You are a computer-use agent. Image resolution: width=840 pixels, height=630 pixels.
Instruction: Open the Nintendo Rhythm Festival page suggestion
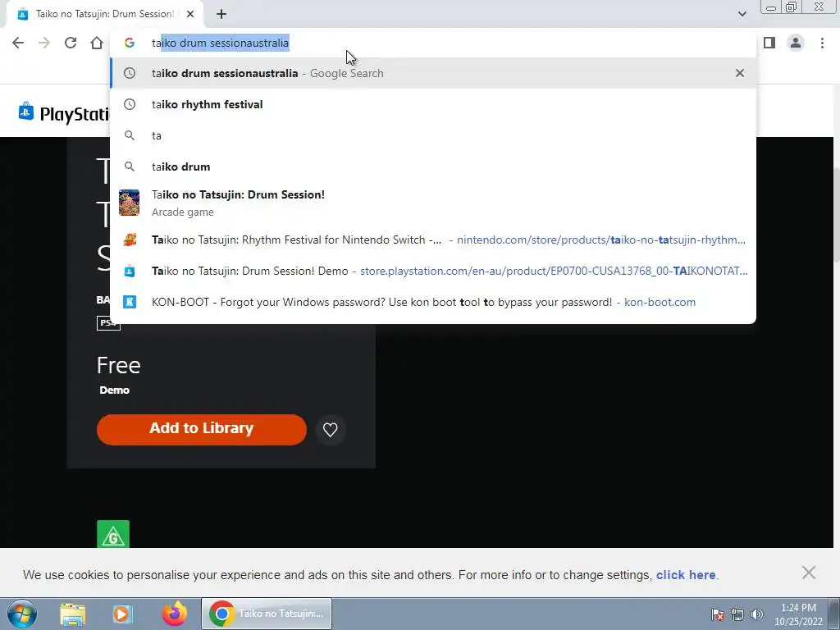click(x=433, y=240)
